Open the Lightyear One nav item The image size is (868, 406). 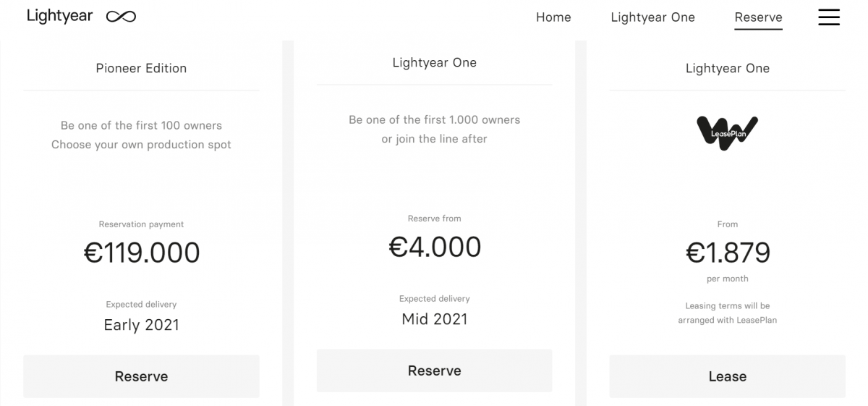click(652, 17)
